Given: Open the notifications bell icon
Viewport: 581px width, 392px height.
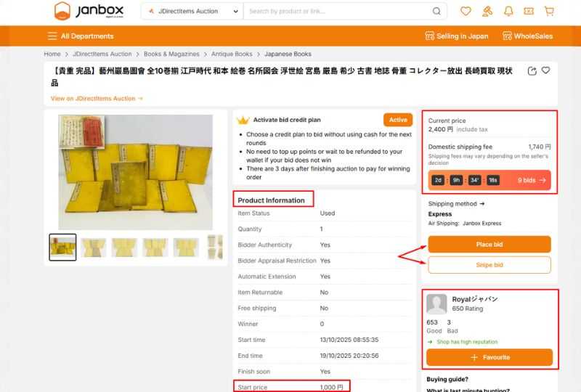Looking at the screenshot, I should click(x=508, y=11).
